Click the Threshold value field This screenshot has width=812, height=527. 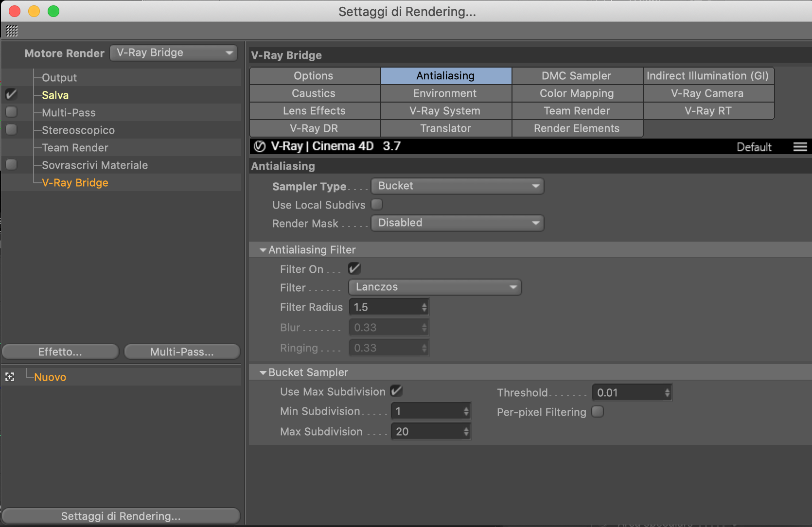pos(628,393)
